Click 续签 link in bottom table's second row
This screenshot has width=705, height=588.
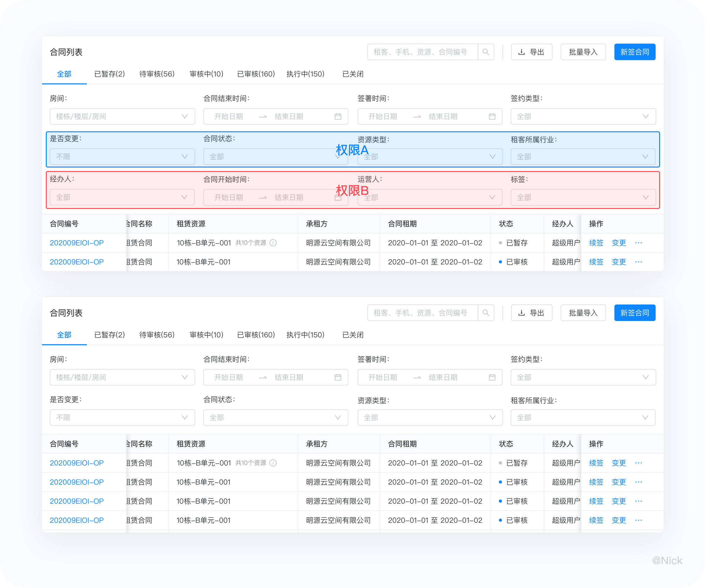[x=596, y=482]
